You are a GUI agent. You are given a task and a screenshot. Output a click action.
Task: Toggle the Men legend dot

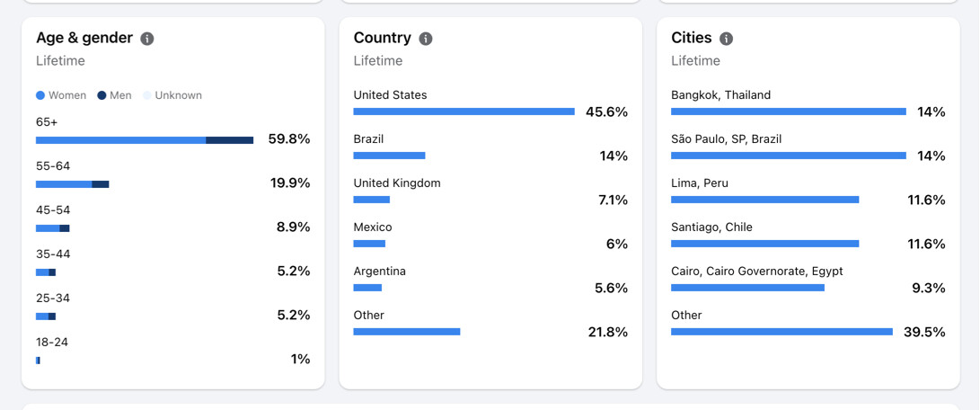pos(102,96)
